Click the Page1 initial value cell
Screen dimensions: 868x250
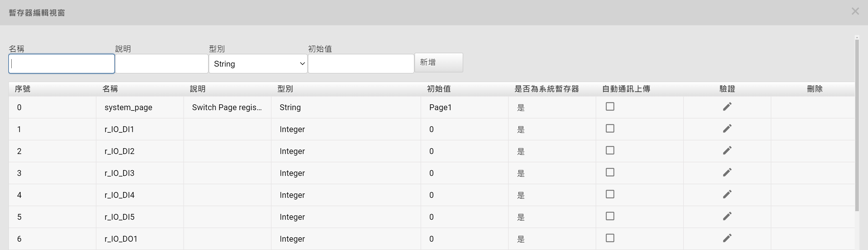pos(465,107)
